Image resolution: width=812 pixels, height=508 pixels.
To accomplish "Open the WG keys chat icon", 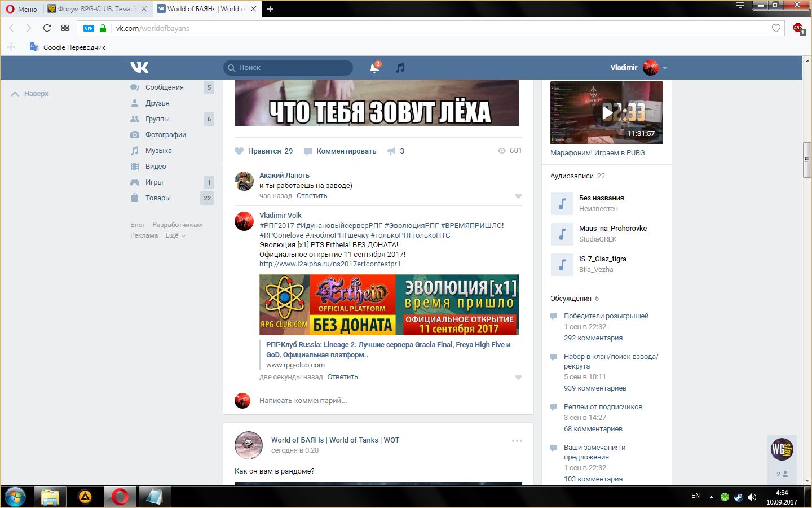I will pos(782,449).
